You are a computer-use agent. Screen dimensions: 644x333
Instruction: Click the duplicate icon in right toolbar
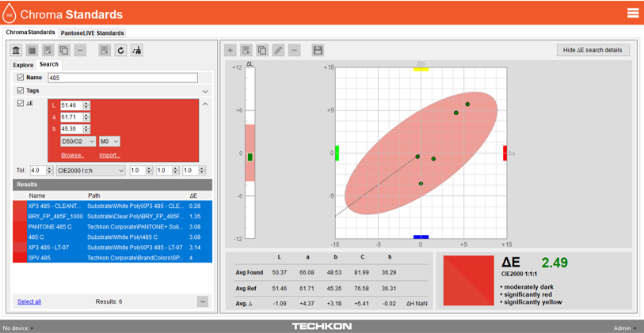tap(262, 50)
